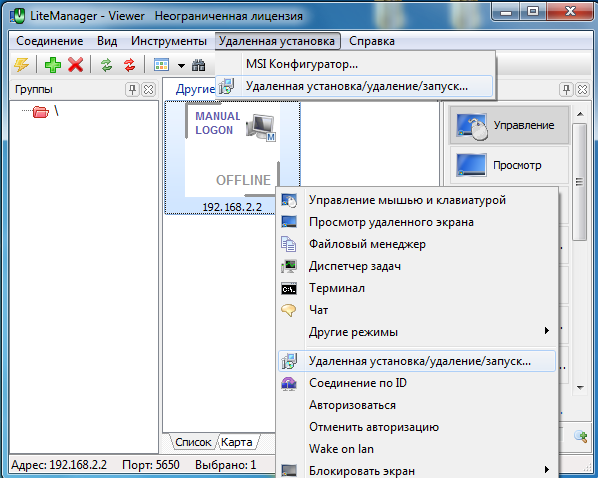Click scroll up arrow in modes panel
The height and width of the screenshot is (478, 598).
tap(580, 114)
